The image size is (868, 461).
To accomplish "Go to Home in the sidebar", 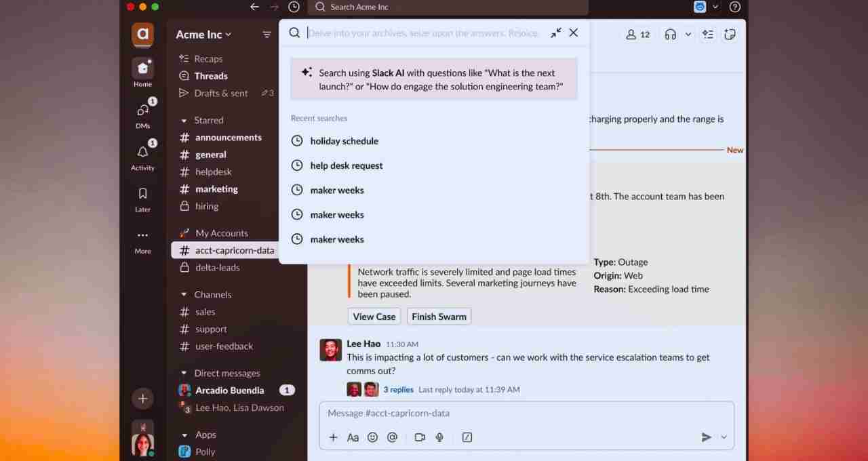I will (142, 73).
